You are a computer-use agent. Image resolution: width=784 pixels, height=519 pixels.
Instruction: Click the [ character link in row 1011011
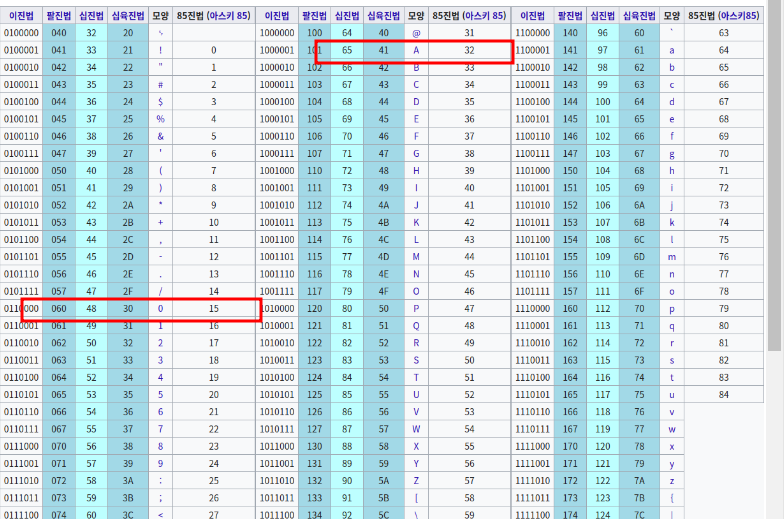click(x=416, y=498)
